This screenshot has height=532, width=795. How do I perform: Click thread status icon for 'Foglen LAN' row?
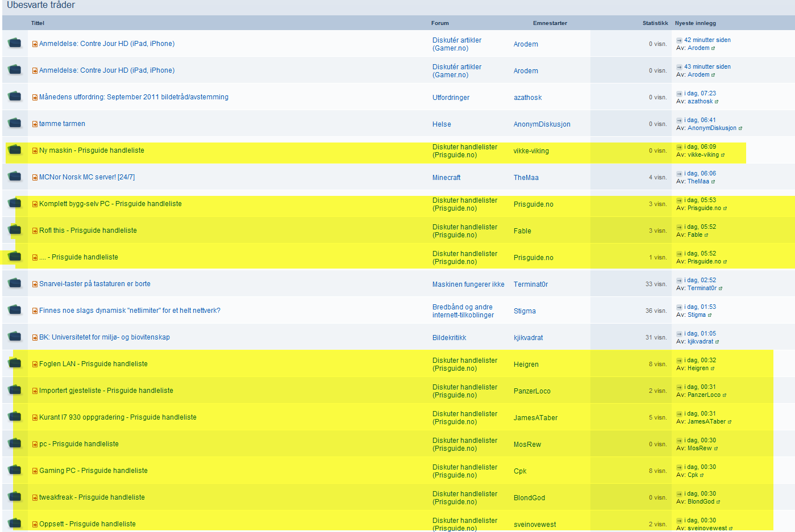(x=15, y=363)
